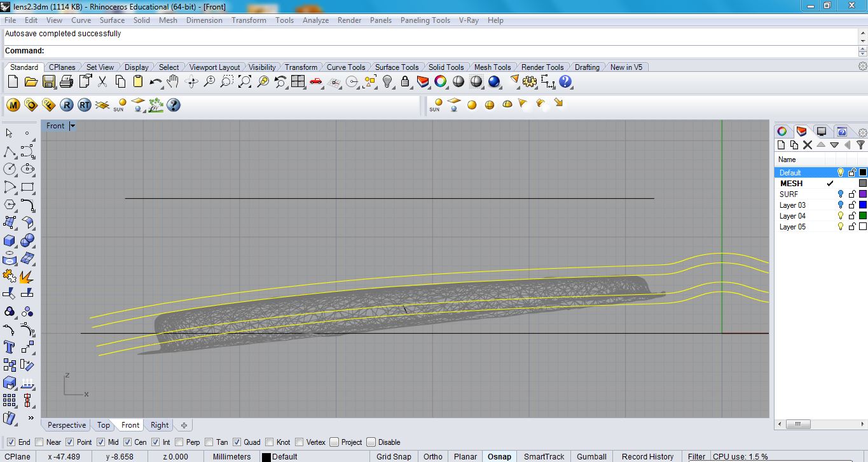Image resolution: width=868 pixels, height=462 pixels.
Task: Enable the Perp osnap checkbox
Action: pos(179,442)
